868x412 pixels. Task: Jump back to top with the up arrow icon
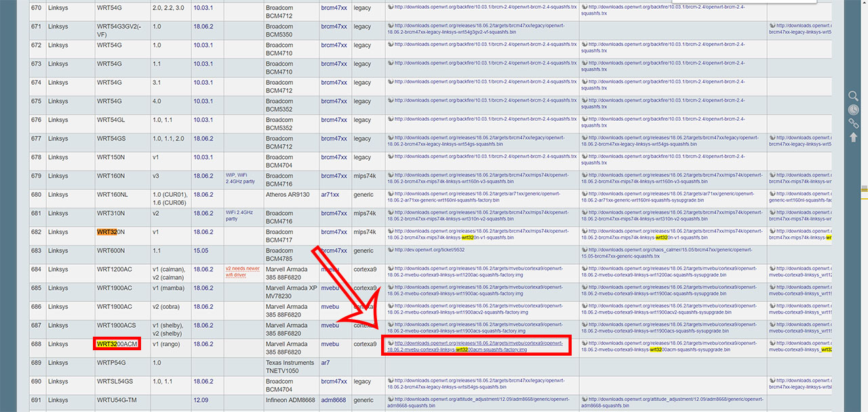click(x=854, y=137)
